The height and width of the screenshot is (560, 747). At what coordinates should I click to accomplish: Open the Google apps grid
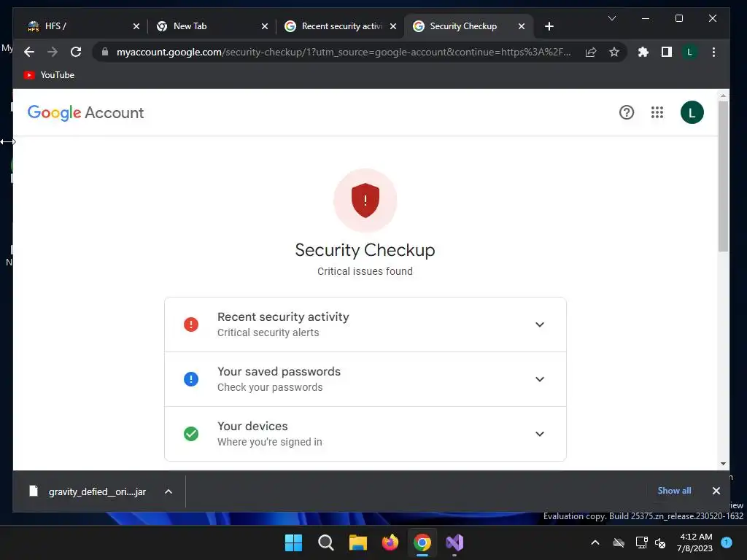[x=657, y=112]
